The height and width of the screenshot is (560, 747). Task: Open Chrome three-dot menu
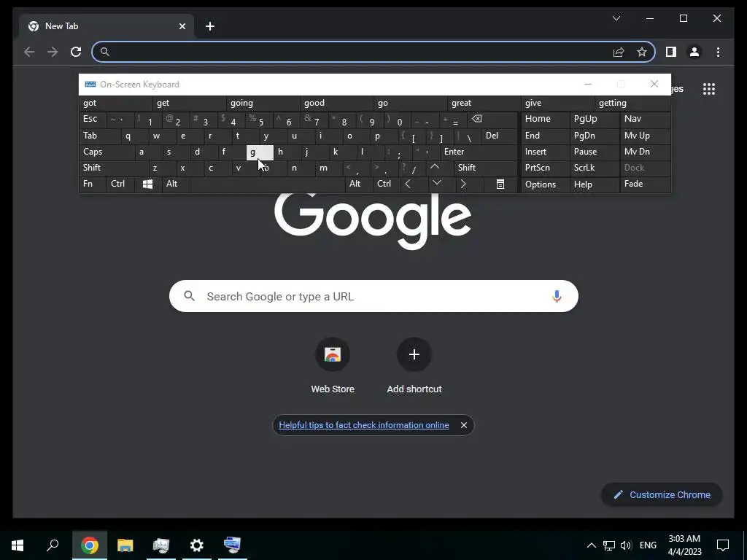tap(718, 52)
